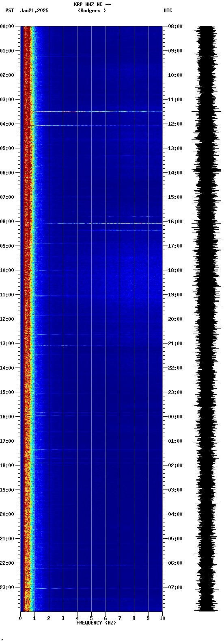Click the 16:00 PST time tick label

(7, 417)
